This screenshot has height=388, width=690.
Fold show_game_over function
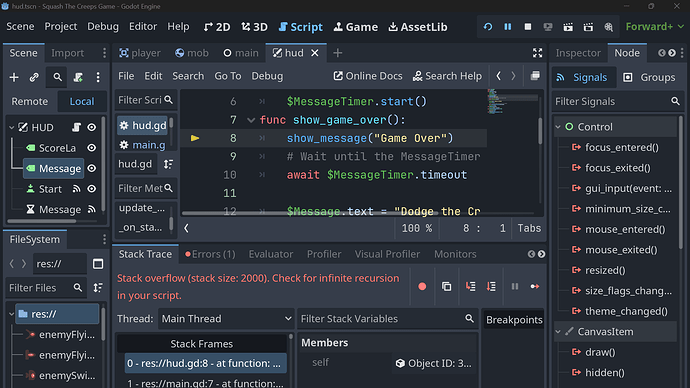[251, 120]
